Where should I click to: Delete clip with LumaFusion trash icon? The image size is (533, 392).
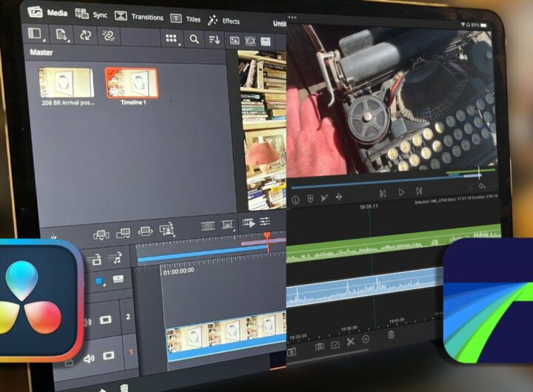click(x=392, y=335)
